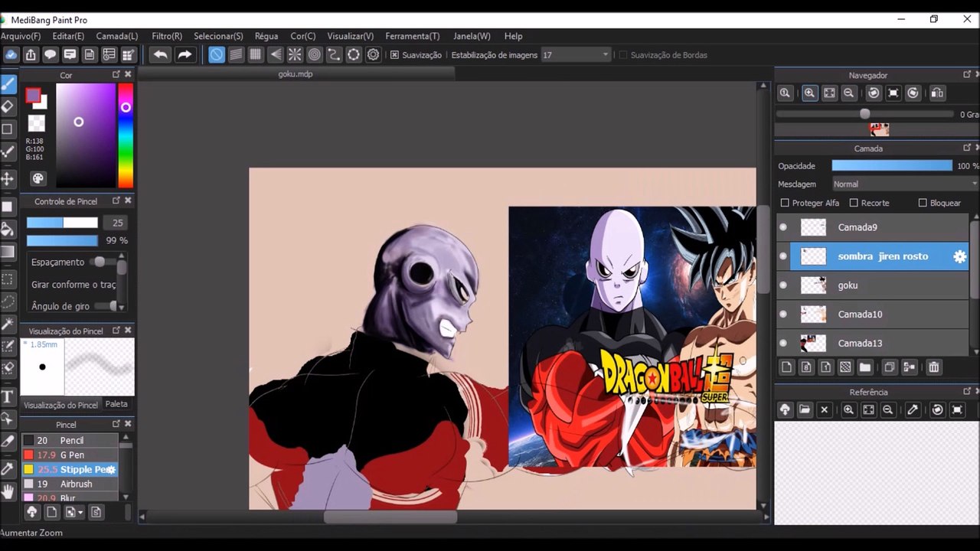The width and height of the screenshot is (980, 551).
Task: Select the Eraser tool
Action: pos(8,106)
